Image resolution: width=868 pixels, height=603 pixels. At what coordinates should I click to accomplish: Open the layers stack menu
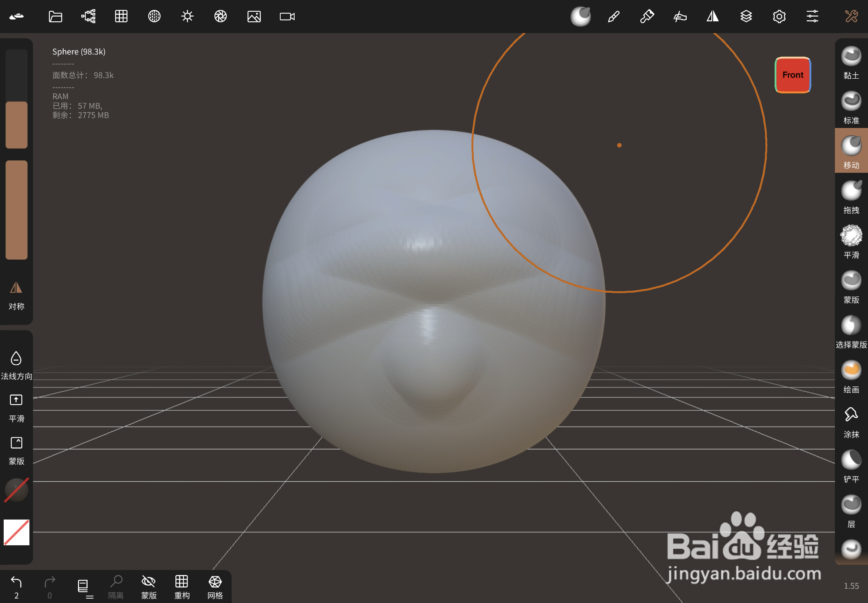(x=746, y=16)
